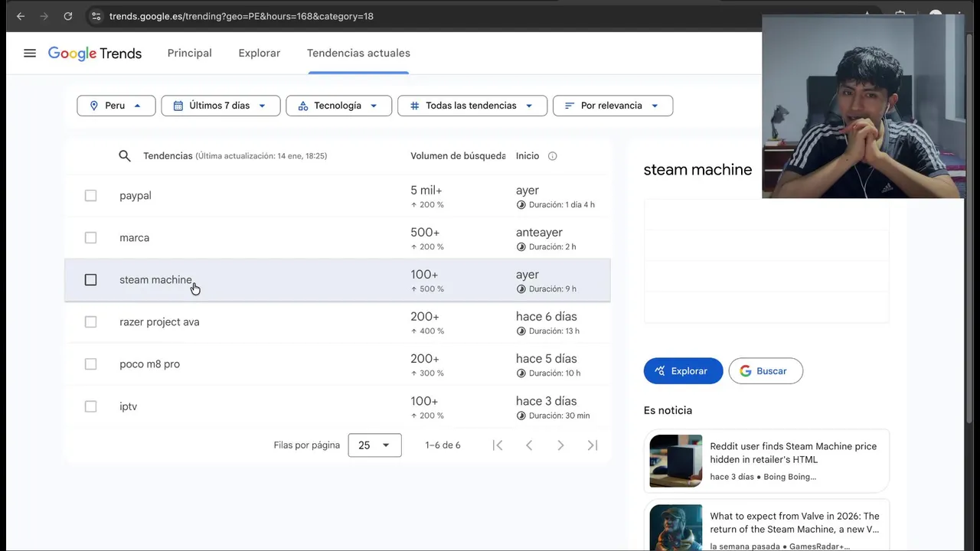This screenshot has width=980, height=551.
Task: Click the hace 6 días start value
Action: pyautogui.click(x=547, y=317)
